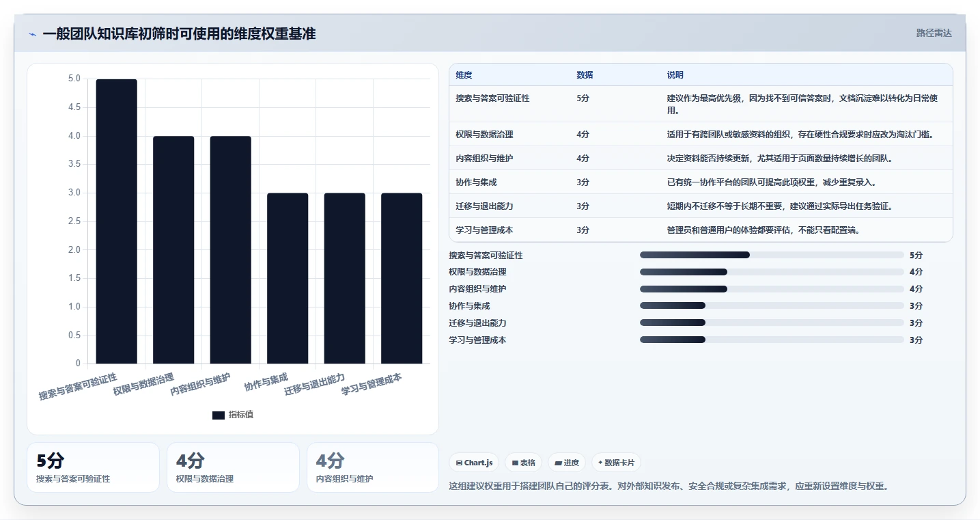Click the 权限与数据治理 bar in the chart
This screenshot has width=980, height=520.
(173, 250)
